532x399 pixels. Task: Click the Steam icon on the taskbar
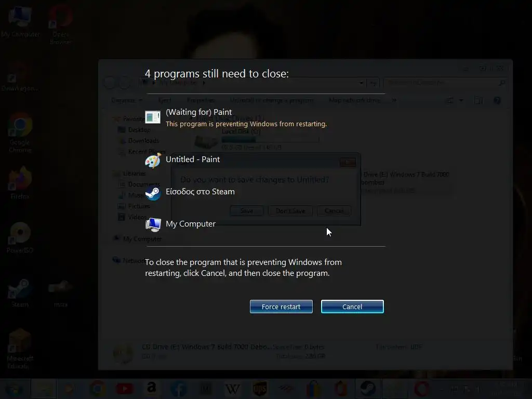368,389
